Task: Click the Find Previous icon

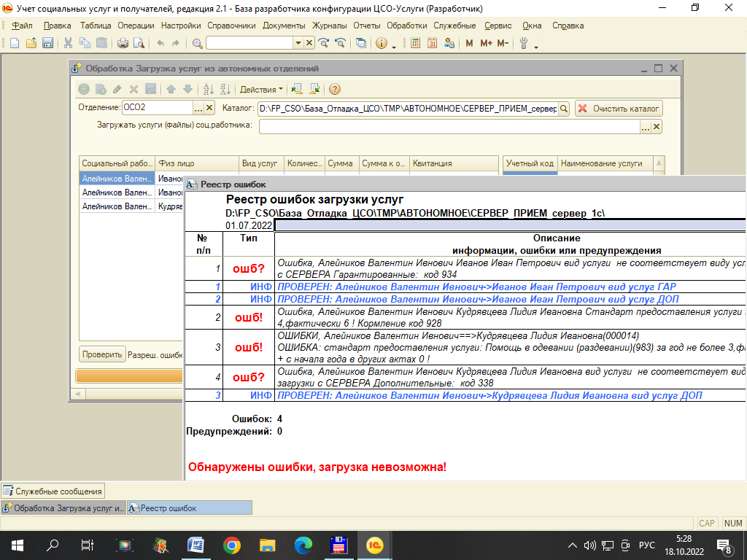Action: tap(340, 43)
